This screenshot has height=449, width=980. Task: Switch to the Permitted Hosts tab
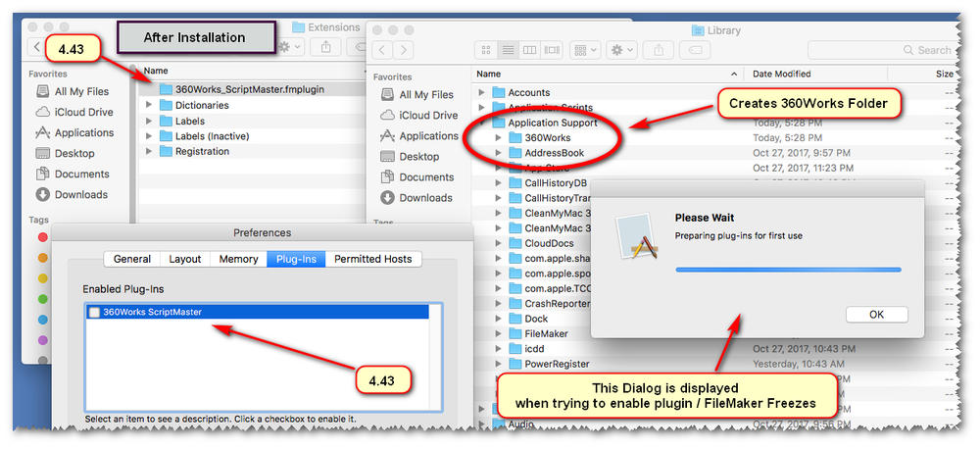[x=373, y=259]
